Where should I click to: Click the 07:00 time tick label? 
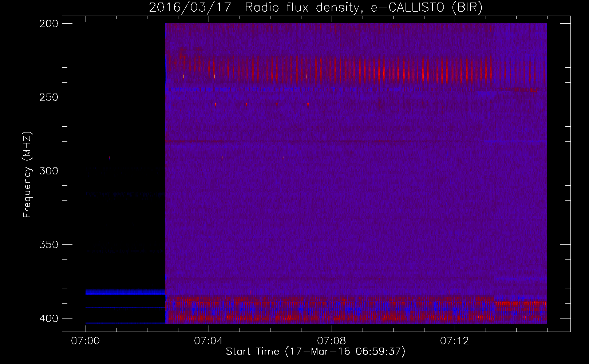pos(86,341)
